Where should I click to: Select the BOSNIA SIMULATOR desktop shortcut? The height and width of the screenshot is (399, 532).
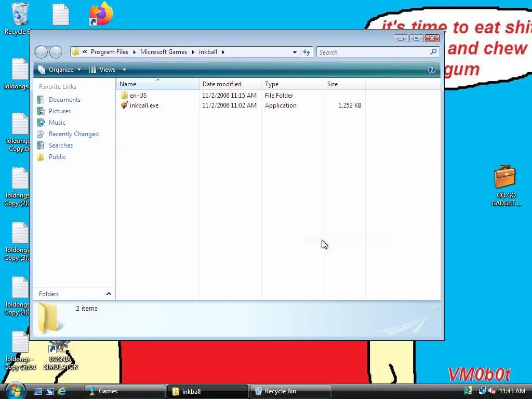pyautogui.click(x=60, y=355)
